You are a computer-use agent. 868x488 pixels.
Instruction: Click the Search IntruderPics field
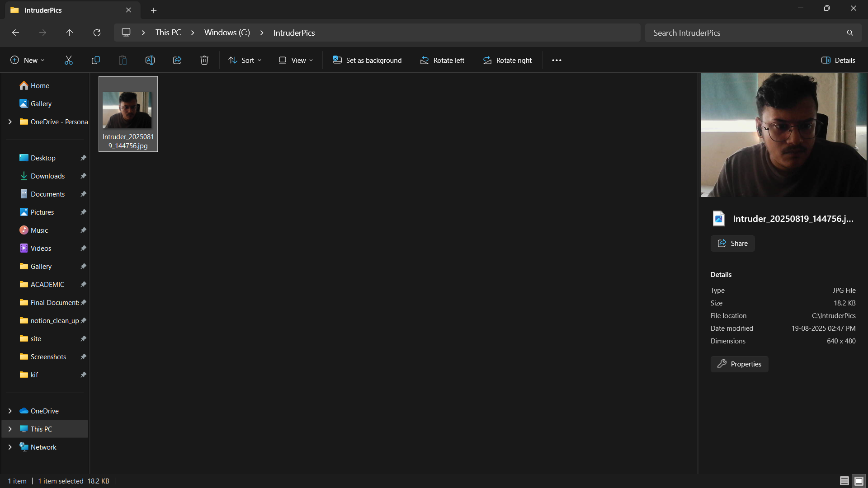coord(746,33)
